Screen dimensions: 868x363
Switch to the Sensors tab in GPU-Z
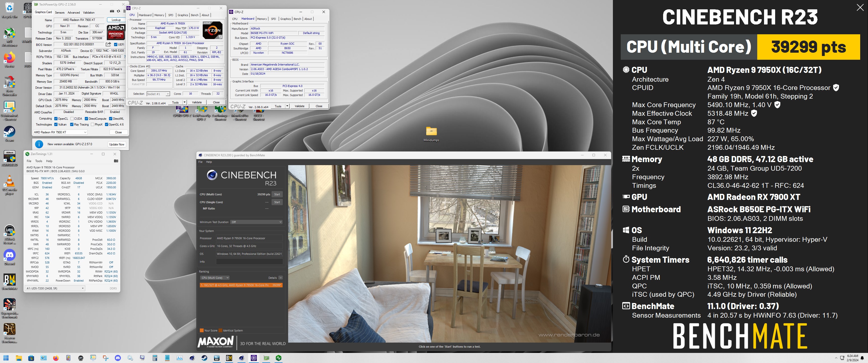click(60, 12)
